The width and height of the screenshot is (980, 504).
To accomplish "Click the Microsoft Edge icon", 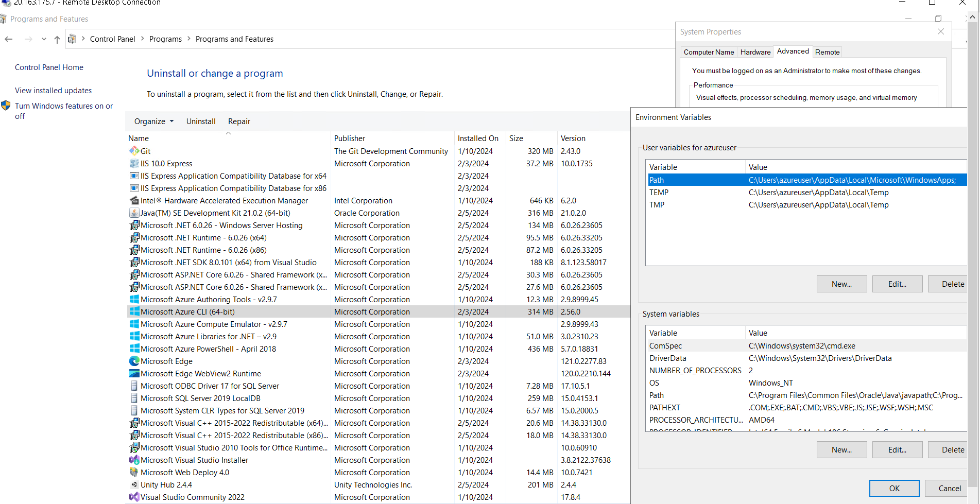I will (x=134, y=361).
